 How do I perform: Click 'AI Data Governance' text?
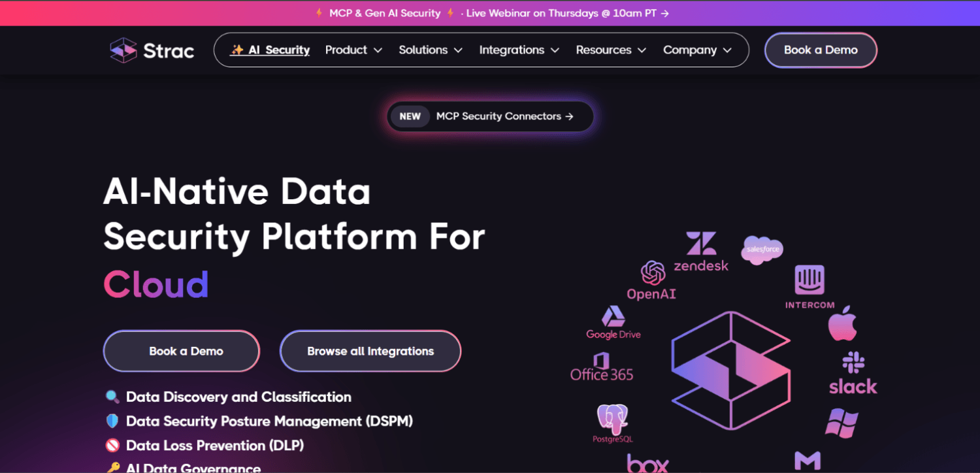click(x=193, y=468)
